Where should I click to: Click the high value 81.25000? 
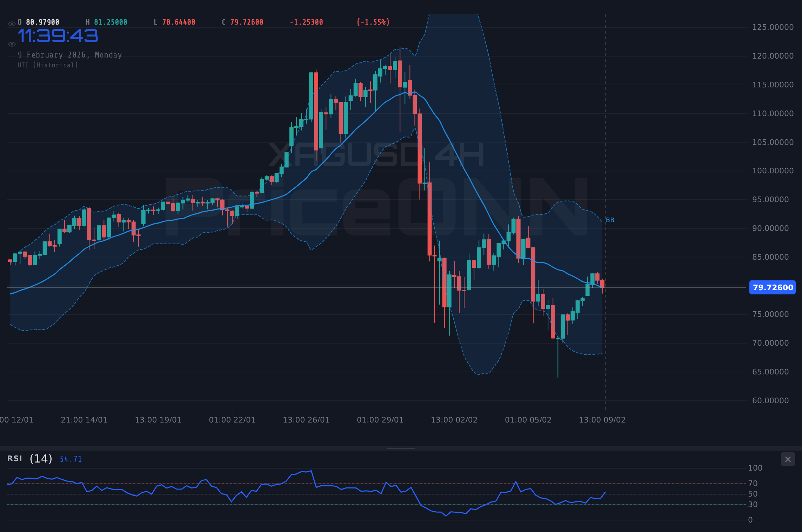pyautogui.click(x=111, y=22)
